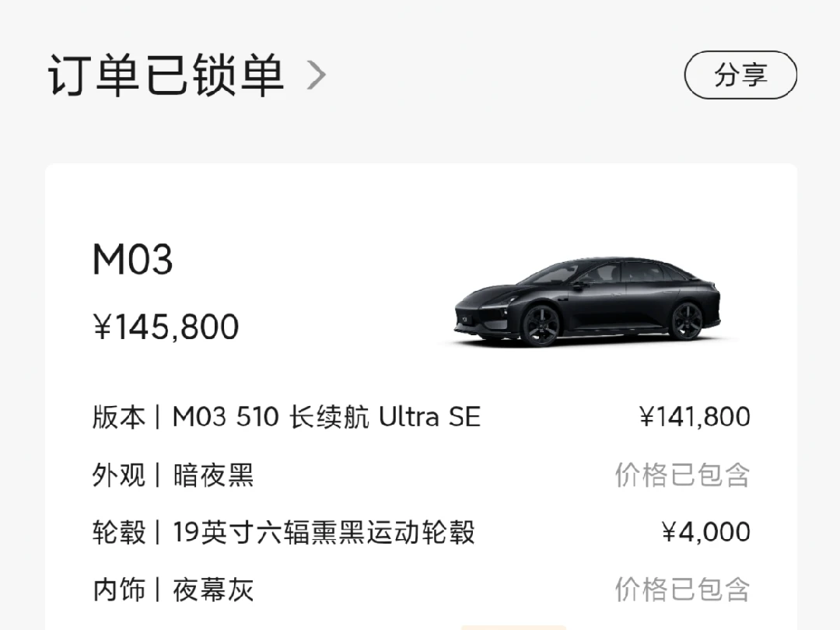
Task: Tap 价格已包含 in the 内饰 row
Action: [682, 590]
